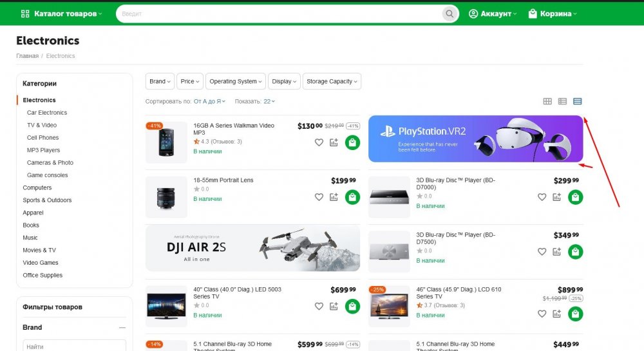
Task: Add 40" LED 5003 TV to cart
Action: tap(352, 307)
